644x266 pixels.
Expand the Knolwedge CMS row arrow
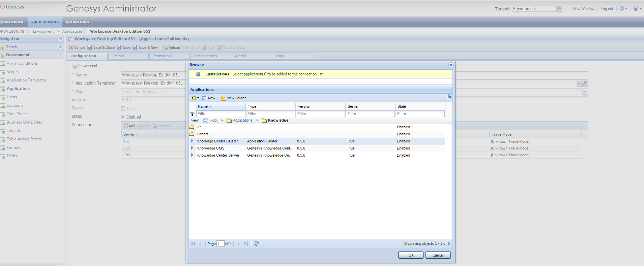pos(192,148)
